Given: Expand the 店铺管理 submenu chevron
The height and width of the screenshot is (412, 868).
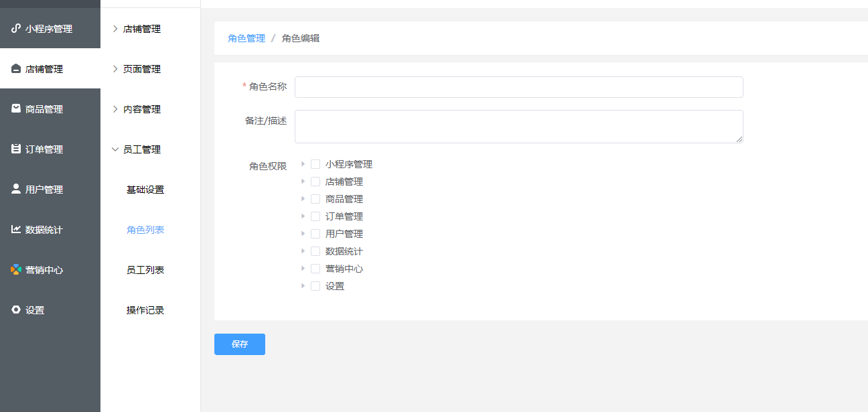Looking at the screenshot, I should [x=115, y=29].
